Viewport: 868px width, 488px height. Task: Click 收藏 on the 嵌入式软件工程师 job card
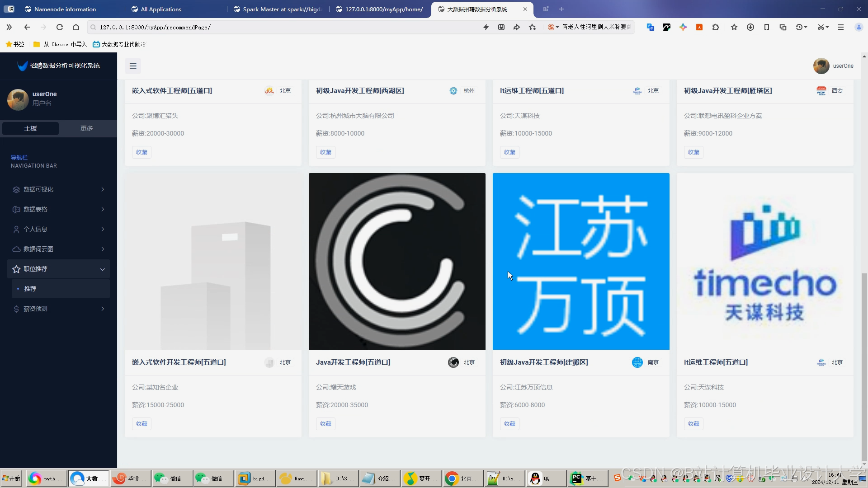pyautogui.click(x=141, y=152)
